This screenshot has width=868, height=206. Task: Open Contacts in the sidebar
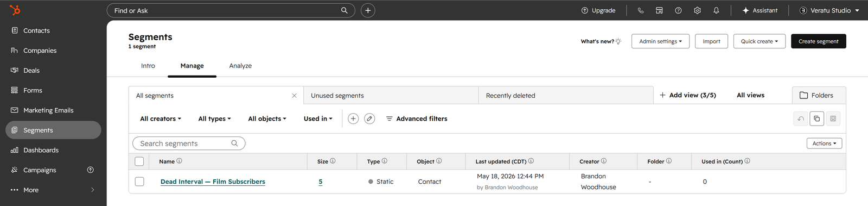pos(53,30)
